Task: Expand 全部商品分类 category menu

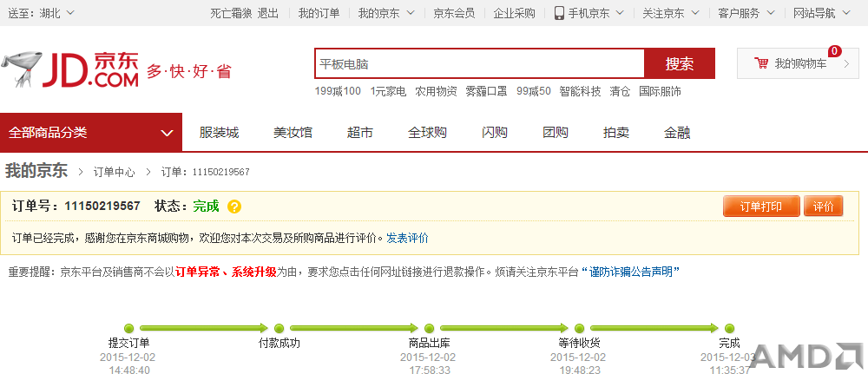Action: [x=91, y=132]
